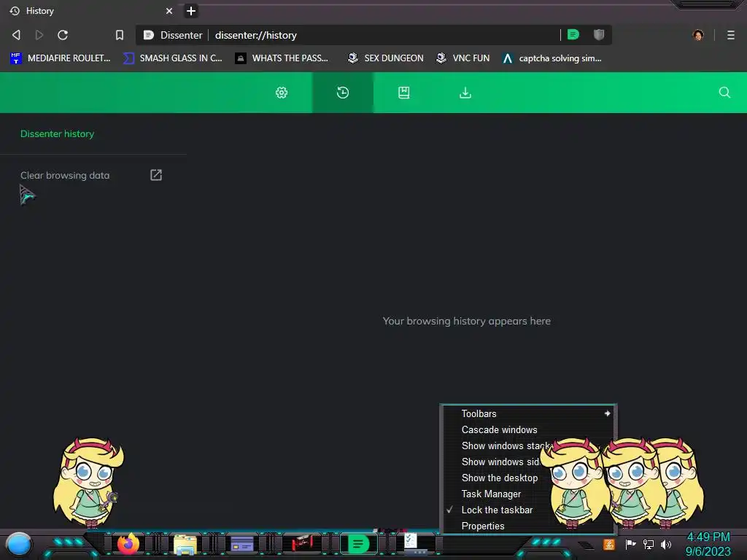Open Settings gear in the green toolbar
747x560 pixels.
click(282, 93)
